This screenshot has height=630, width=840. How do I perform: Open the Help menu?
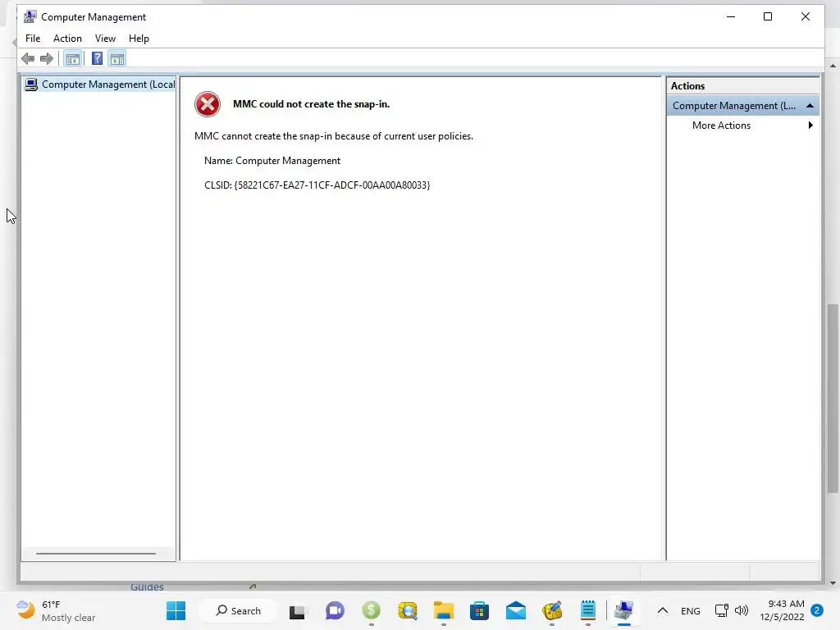[139, 39]
